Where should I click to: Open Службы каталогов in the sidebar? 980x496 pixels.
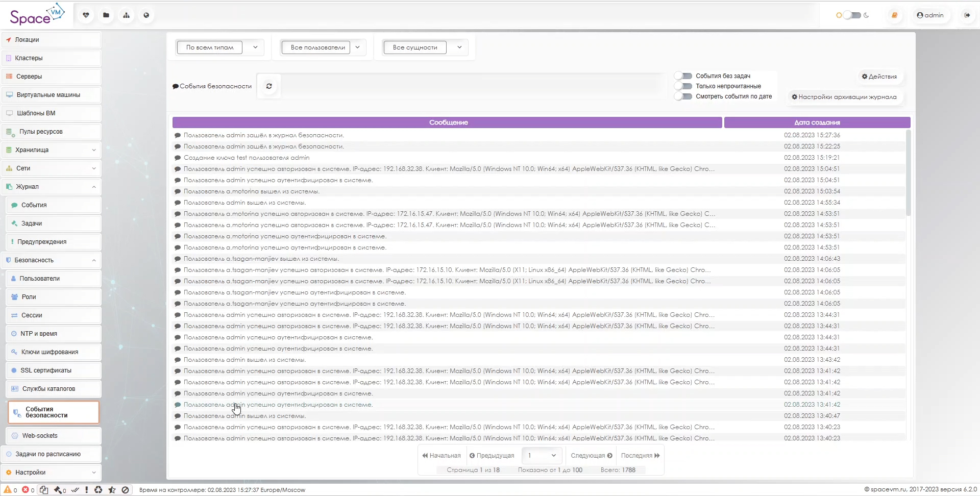pyautogui.click(x=54, y=389)
